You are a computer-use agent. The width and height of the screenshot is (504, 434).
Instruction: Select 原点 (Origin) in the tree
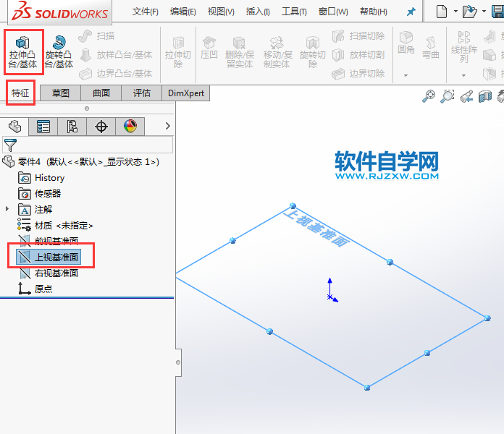[x=35, y=289]
